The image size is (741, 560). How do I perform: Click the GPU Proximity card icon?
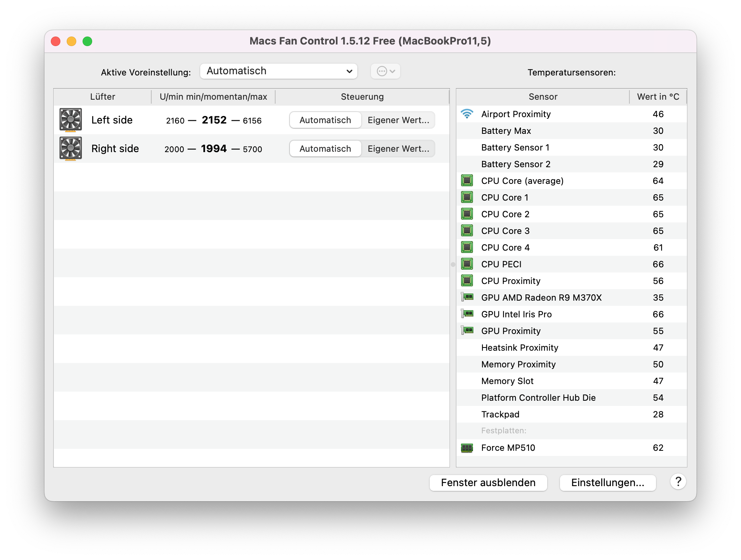467,330
